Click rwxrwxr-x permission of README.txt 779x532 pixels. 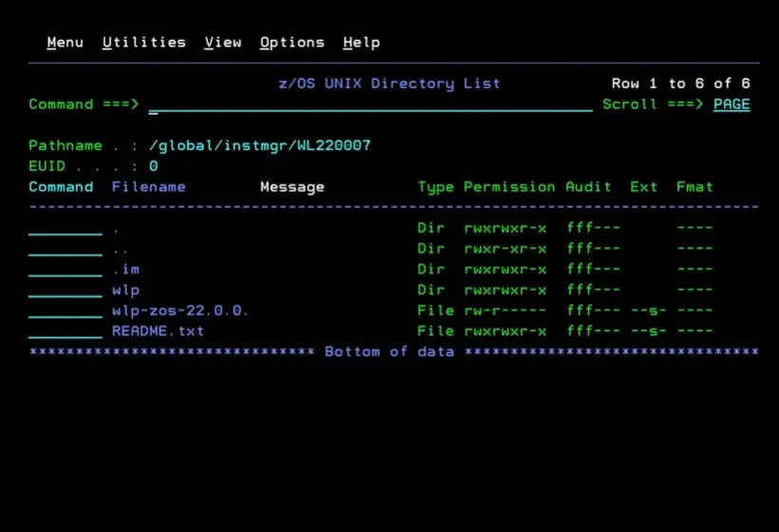tap(504, 332)
